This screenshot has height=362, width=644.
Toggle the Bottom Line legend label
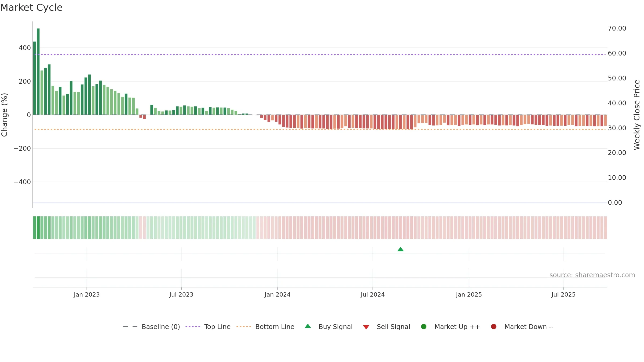[x=275, y=327]
